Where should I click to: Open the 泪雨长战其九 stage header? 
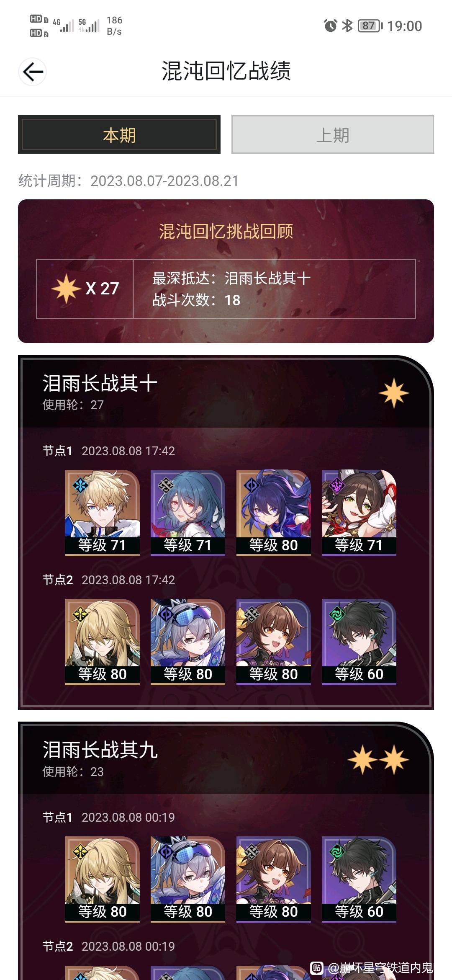(x=226, y=759)
